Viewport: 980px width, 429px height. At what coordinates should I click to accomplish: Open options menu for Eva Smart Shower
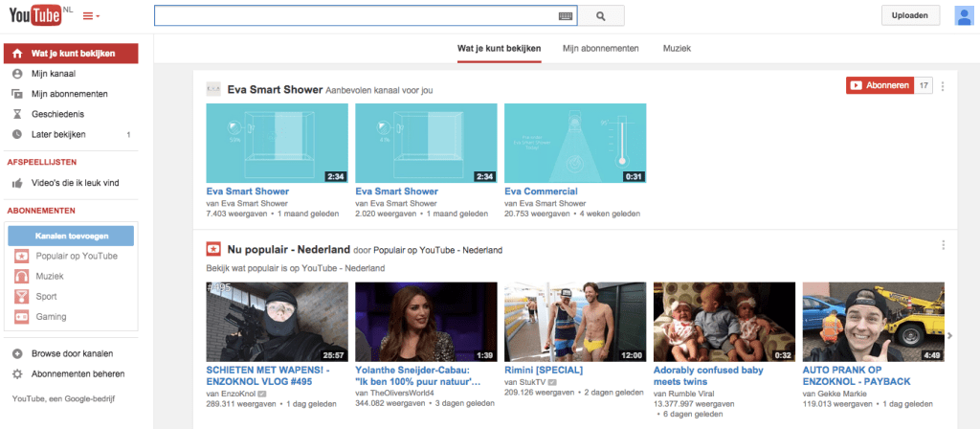[943, 86]
